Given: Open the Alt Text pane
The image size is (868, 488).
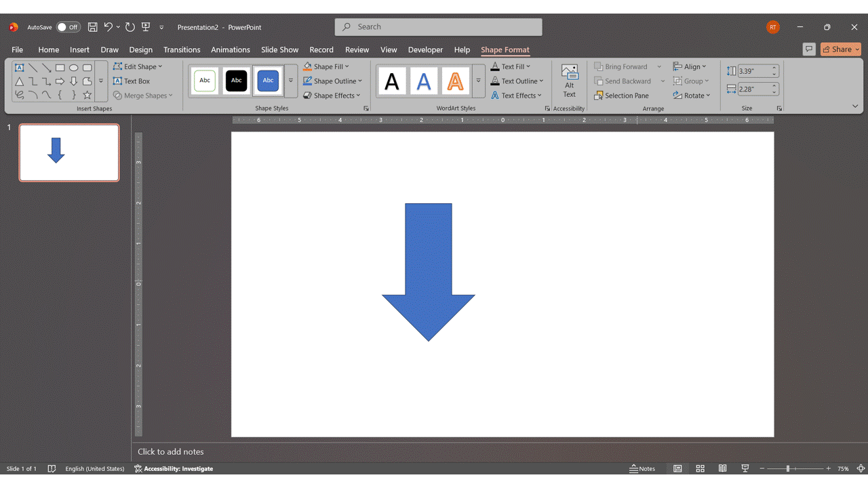Looking at the screenshot, I should pyautogui.click(x=570, y=81).
